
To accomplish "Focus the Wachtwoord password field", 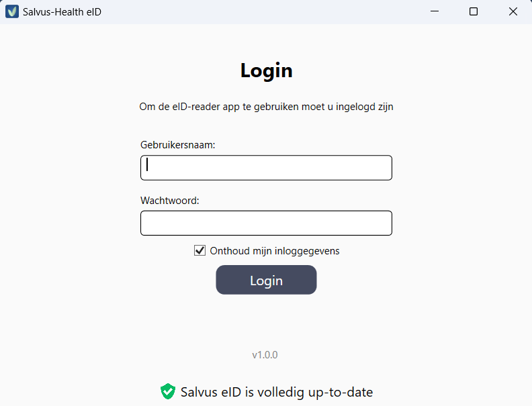I will click(266, 223).
